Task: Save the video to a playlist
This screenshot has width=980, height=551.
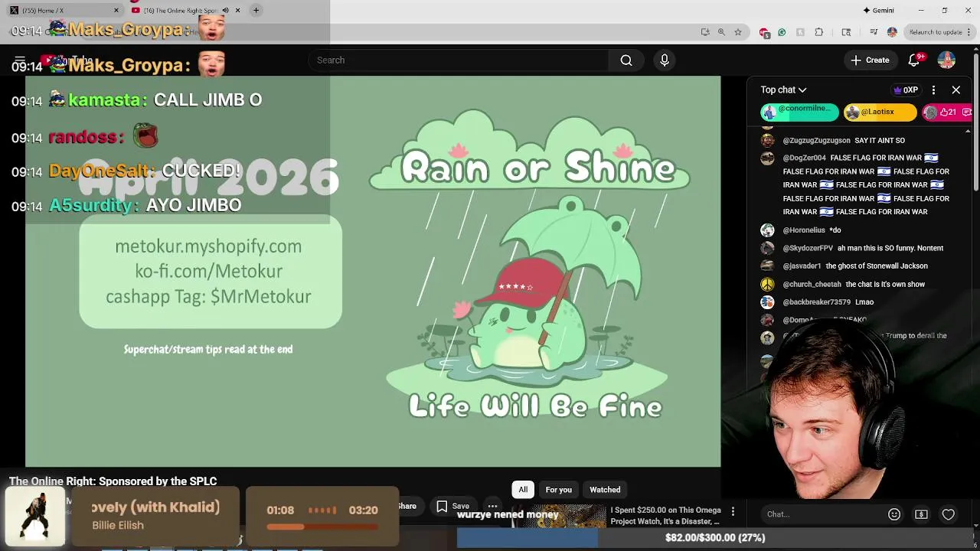Action: tap(452, 506)
